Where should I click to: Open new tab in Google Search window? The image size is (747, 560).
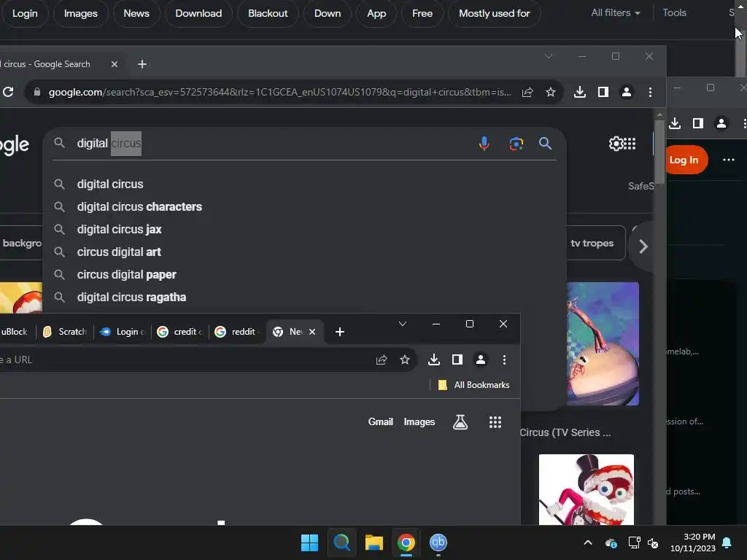coord(142,64)
